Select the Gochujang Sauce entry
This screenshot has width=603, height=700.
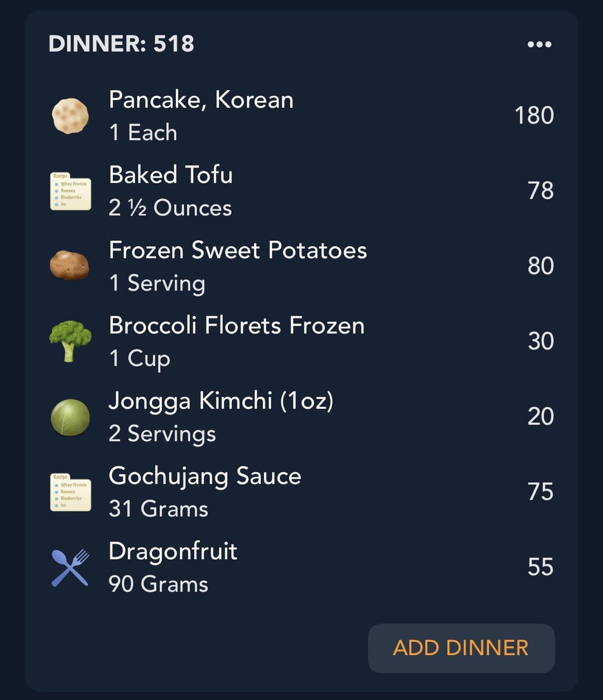205,477
